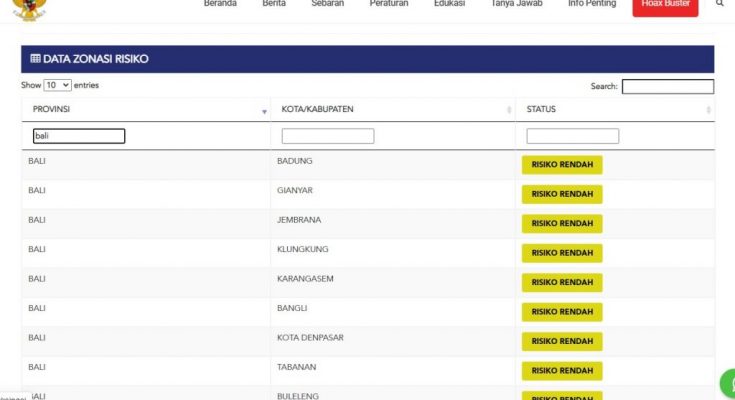Click Provinsi filter field containing bali

pyautogui.click(x=78, y=136)
